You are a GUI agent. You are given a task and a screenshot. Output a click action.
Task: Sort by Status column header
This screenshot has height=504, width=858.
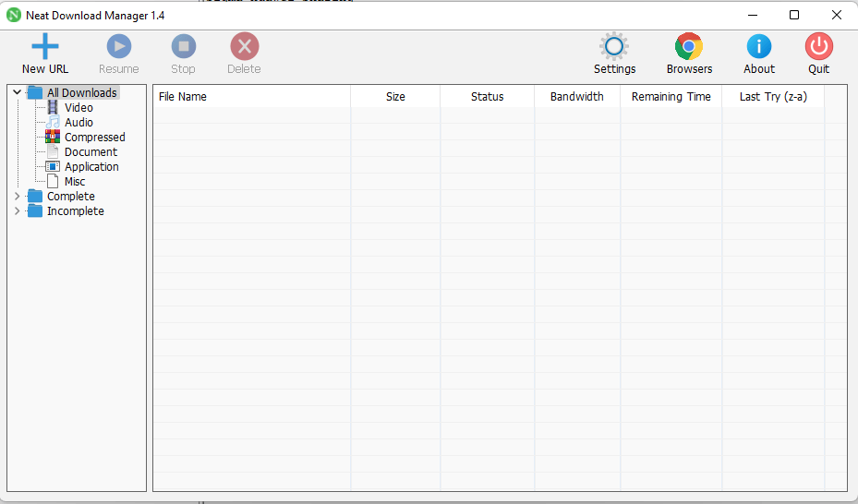pyautogui.click(x=487, y=97)
